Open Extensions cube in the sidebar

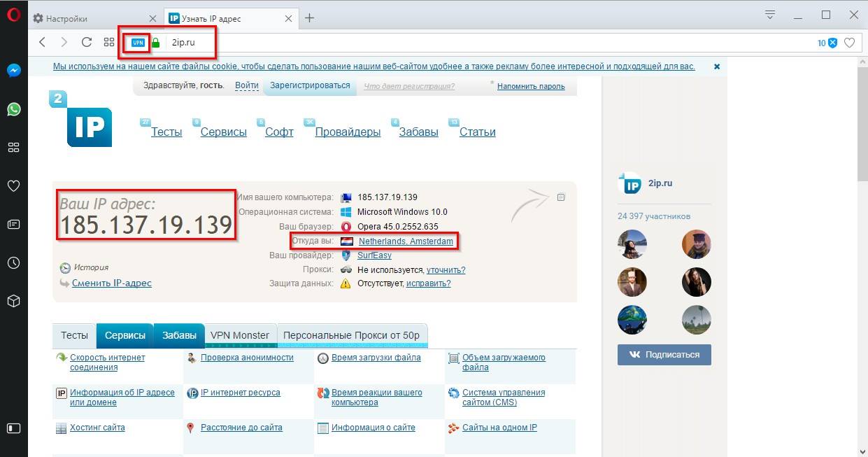[13, 301]
